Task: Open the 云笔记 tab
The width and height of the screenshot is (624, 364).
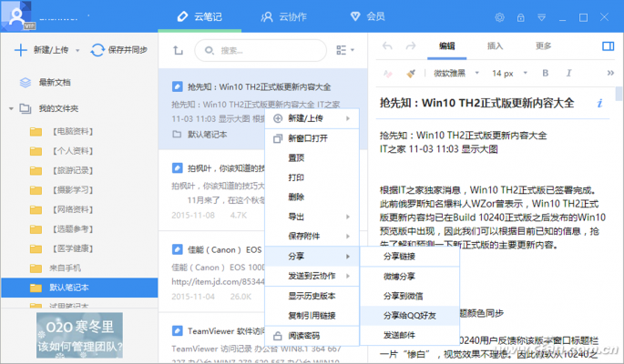Action: (x=199, y=16)
